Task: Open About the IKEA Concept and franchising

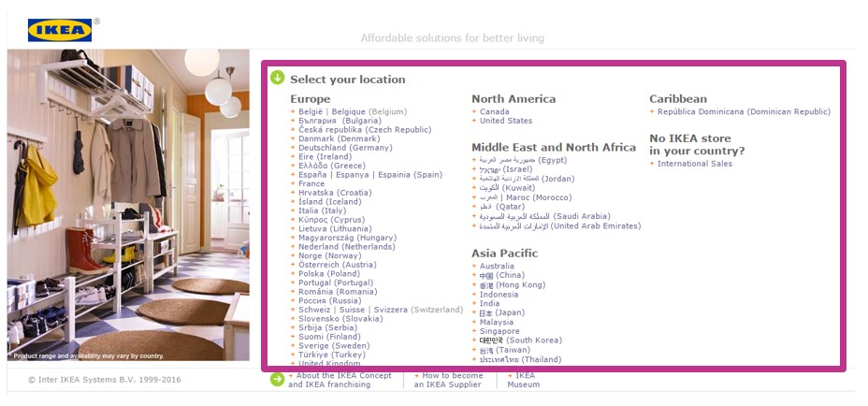Action: 340,380
